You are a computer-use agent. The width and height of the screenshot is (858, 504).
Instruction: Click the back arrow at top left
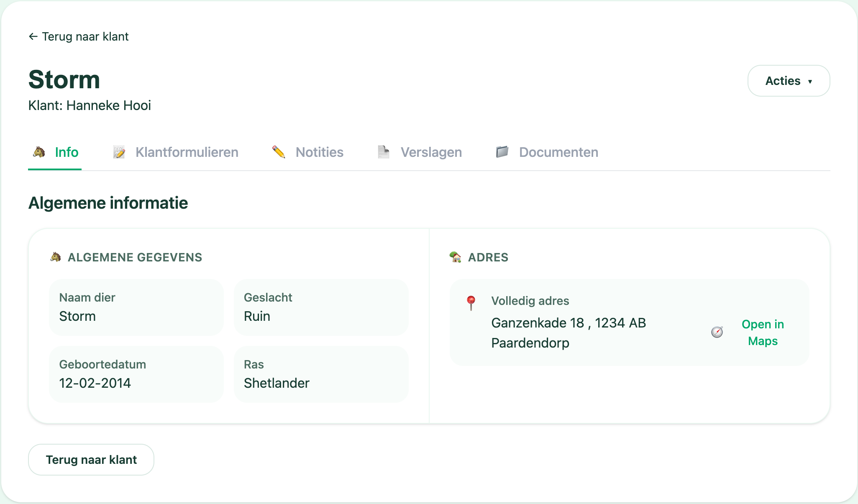coord(33,36)
